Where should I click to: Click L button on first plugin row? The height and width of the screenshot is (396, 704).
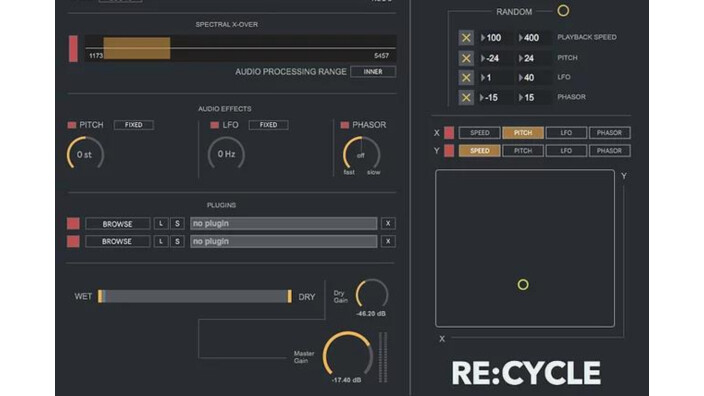(x=161, y=224)
